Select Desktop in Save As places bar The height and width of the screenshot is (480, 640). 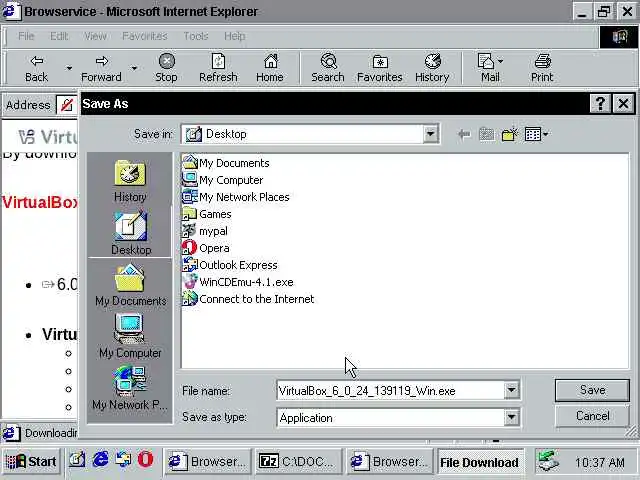131,233
